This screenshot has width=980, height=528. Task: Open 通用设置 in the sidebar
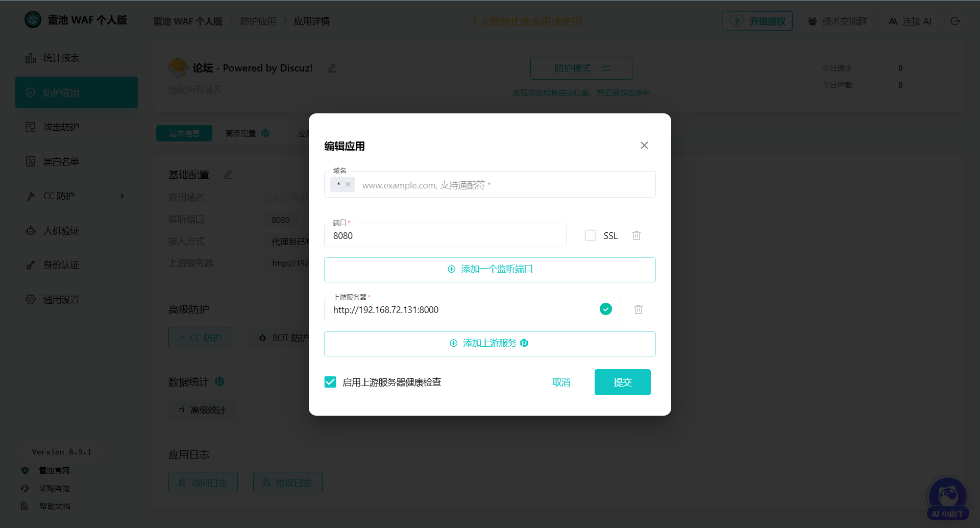(77, 299)
